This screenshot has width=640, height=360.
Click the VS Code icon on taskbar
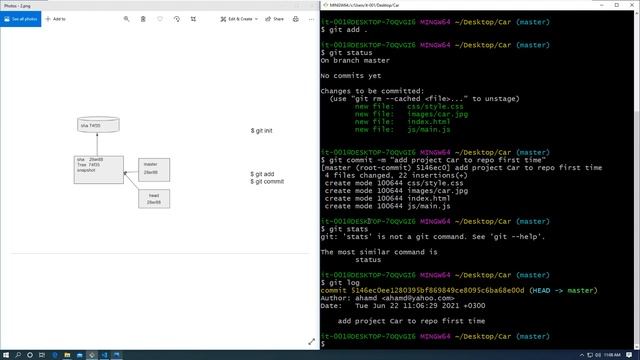coord(104,355)
